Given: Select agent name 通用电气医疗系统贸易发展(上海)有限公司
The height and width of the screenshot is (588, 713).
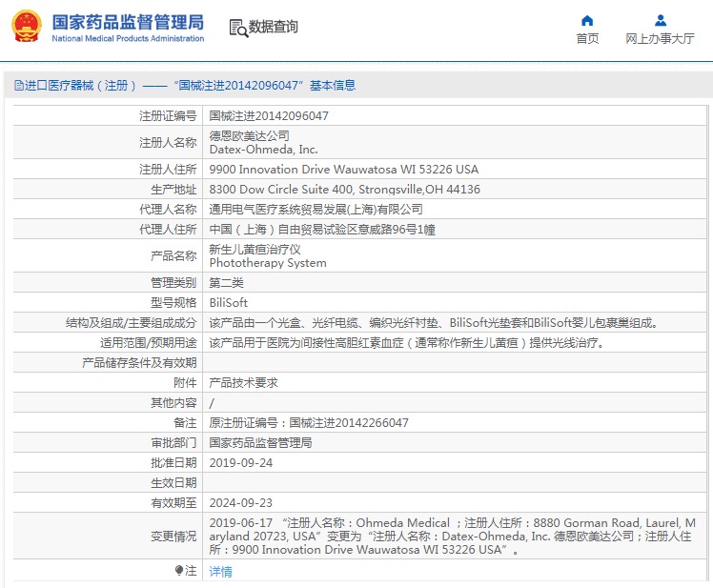Looking at the screenshot, I should [316, 210].
